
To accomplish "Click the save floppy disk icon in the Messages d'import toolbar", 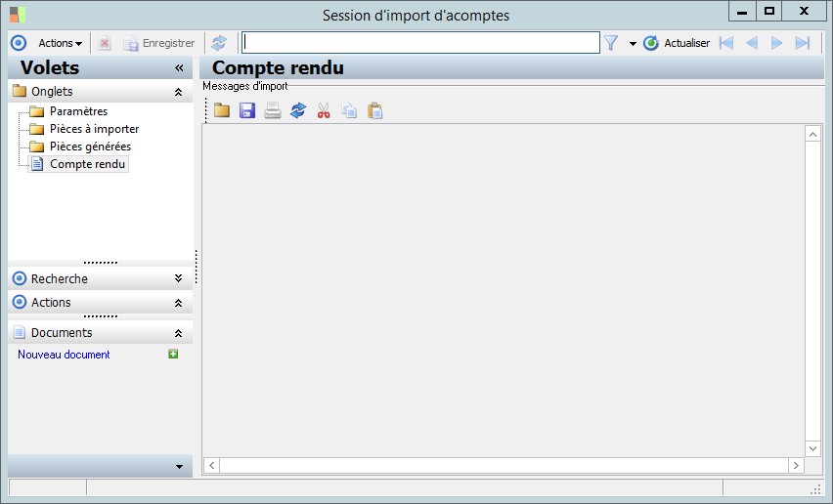I will [x=247, y=110].
